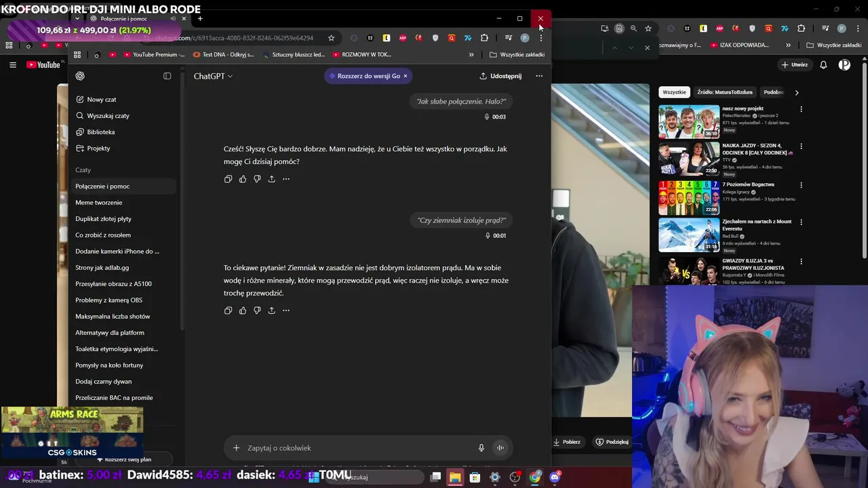
Task: Select the 'Wszystkie' filter chip on YouTube
Action: (x=674, y=92)
